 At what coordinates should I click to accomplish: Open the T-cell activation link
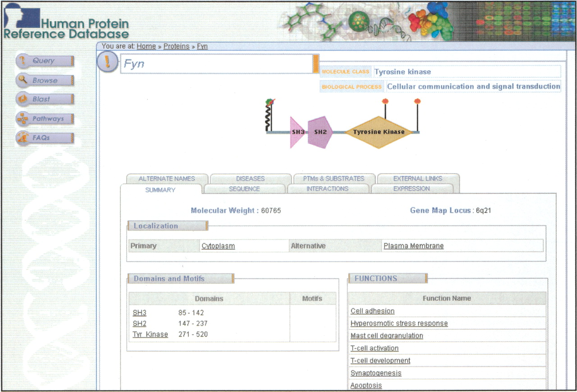(x=375, y=348)
